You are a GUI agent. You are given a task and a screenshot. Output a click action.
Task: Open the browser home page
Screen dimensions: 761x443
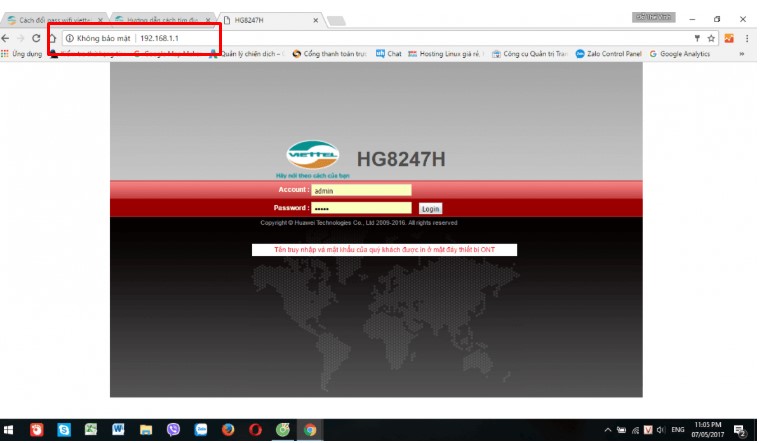click(x=53, y=38)
